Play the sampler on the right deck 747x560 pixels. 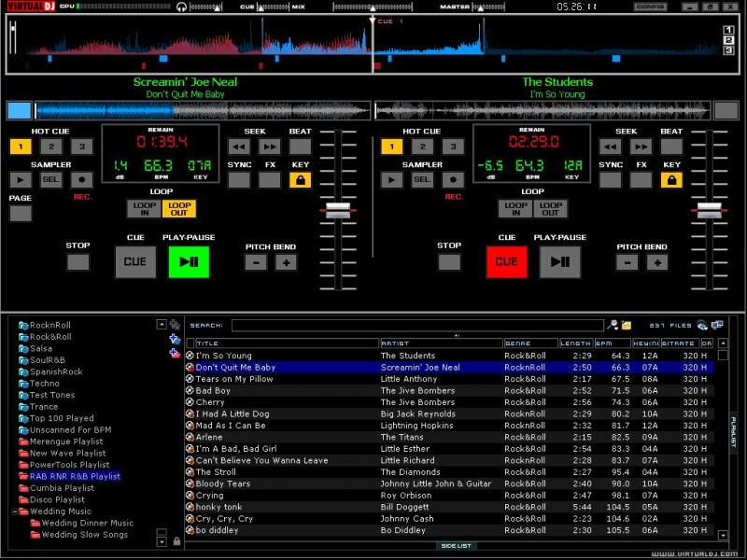[x=391, y=180]
